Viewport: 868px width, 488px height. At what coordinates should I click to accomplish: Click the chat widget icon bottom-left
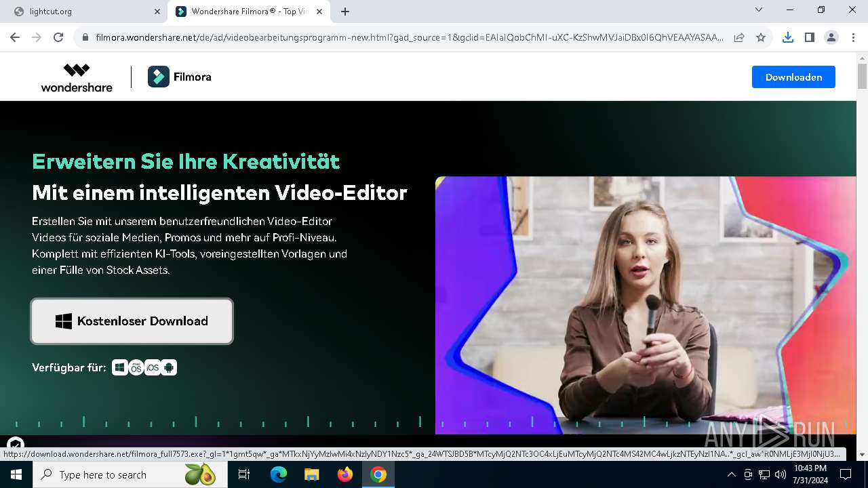pos(15,445)
